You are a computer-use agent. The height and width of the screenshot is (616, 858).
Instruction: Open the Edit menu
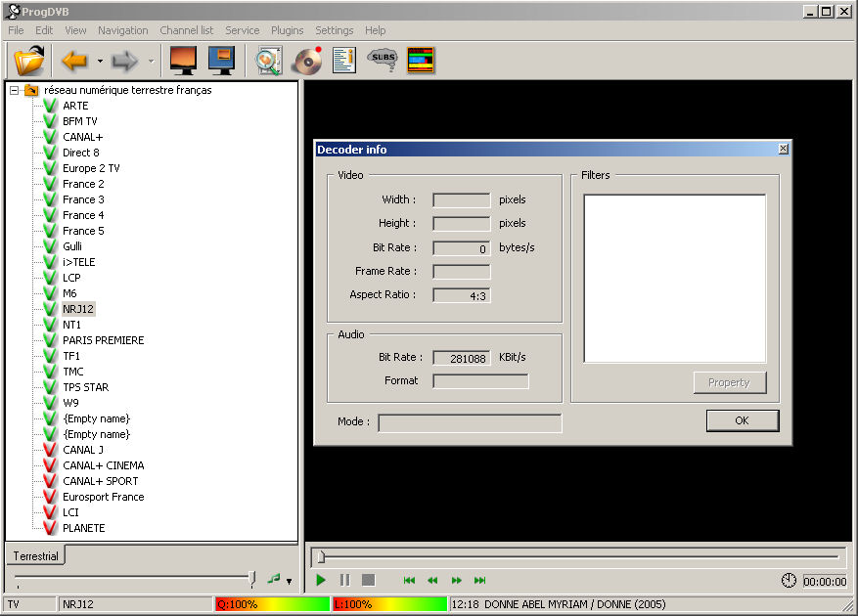tap(44, 30)
